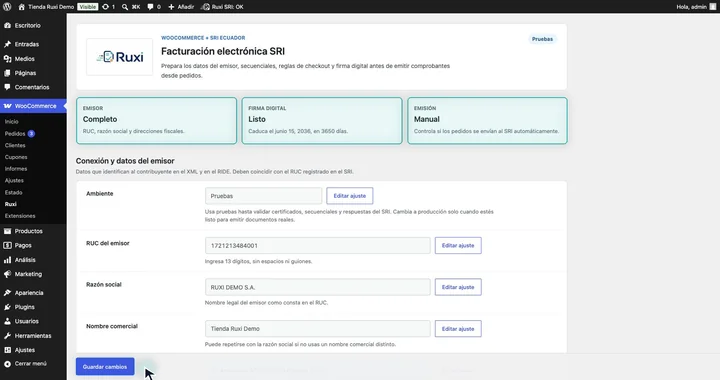The image size is (720, 380).
Task: Click the Pagos sidebar icon
Action: point(7,246)
